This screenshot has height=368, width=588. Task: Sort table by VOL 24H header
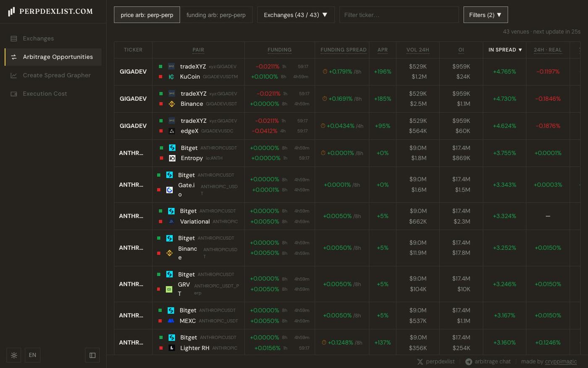417,50
